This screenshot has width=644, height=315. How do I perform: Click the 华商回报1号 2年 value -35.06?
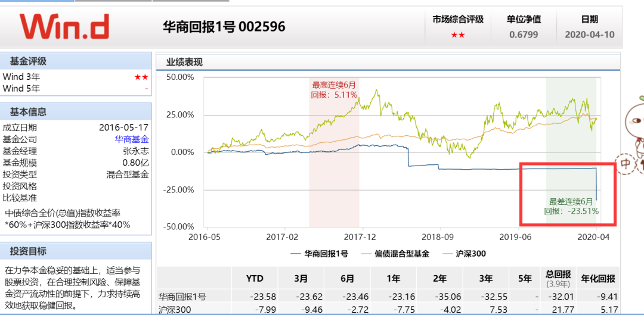click(x=447, y=297)
